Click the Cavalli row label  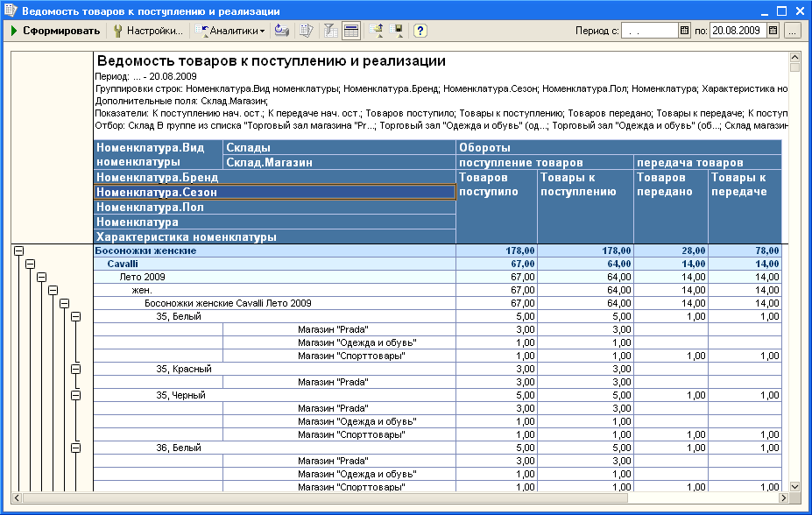coord(123,264)
